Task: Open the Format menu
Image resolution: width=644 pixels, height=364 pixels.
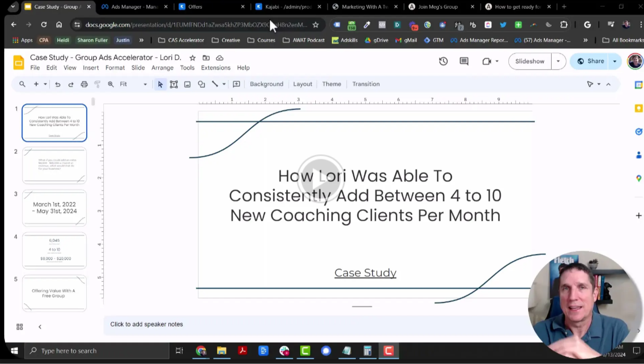Action: tap(115, 68)
